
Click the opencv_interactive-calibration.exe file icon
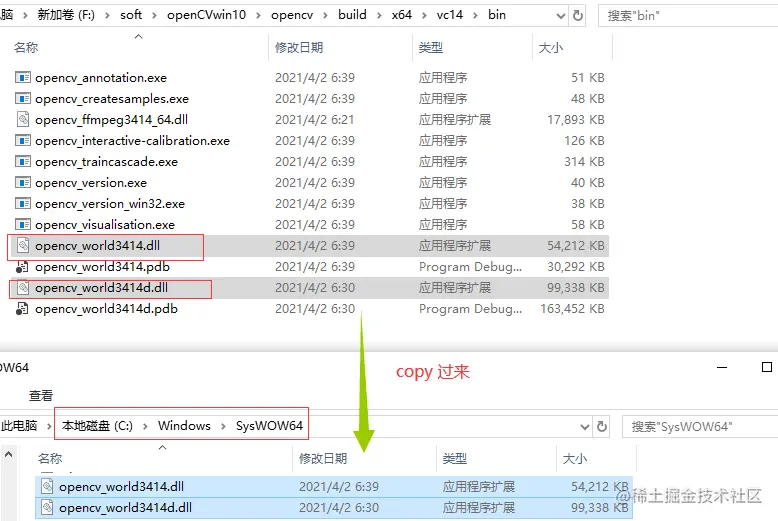[23, 140]
